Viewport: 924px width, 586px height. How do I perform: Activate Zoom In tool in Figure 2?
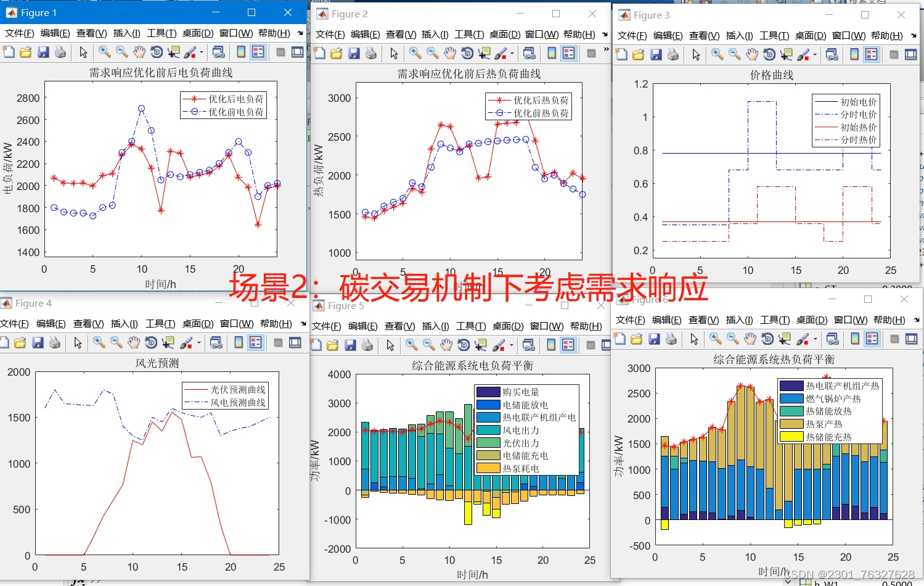[415, 54]
